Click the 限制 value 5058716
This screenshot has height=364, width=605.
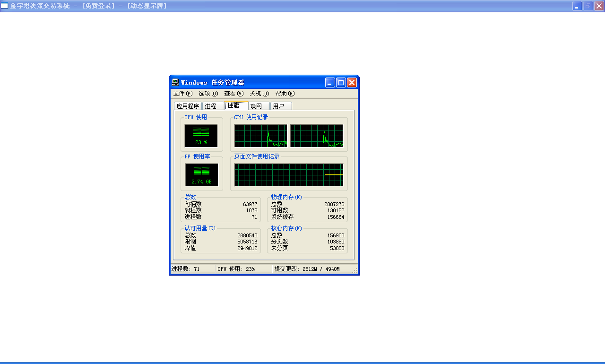[x=247, y=242]
